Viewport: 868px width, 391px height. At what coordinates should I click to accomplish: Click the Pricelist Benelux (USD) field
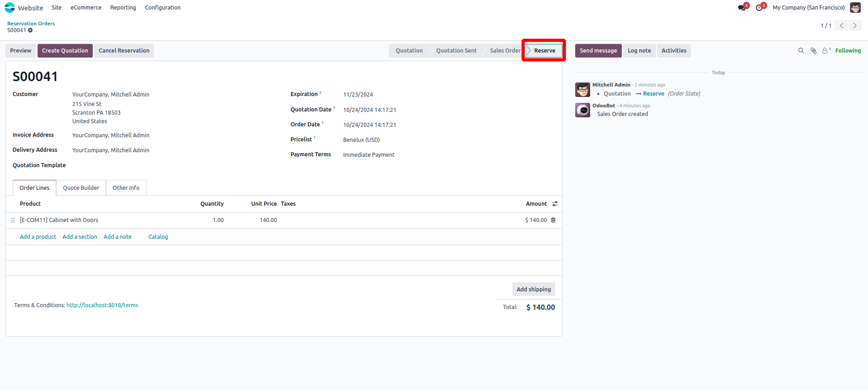(x=361, y=140)
